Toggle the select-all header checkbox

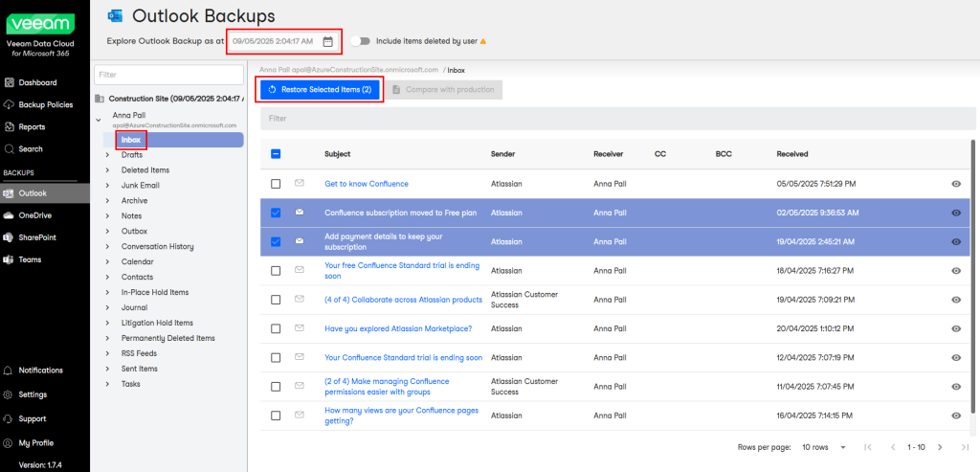coord(276,154)
